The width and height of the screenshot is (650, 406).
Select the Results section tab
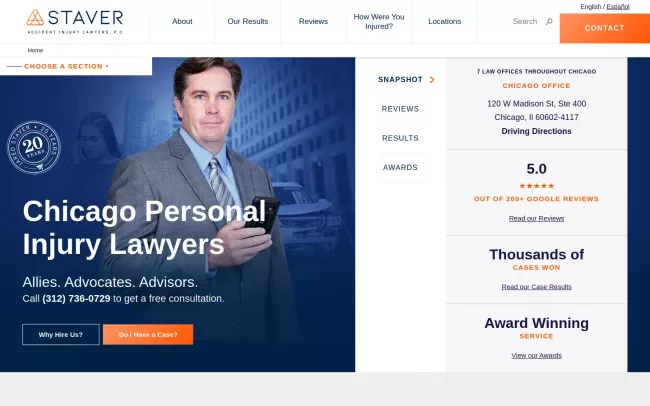pos(400,138)
